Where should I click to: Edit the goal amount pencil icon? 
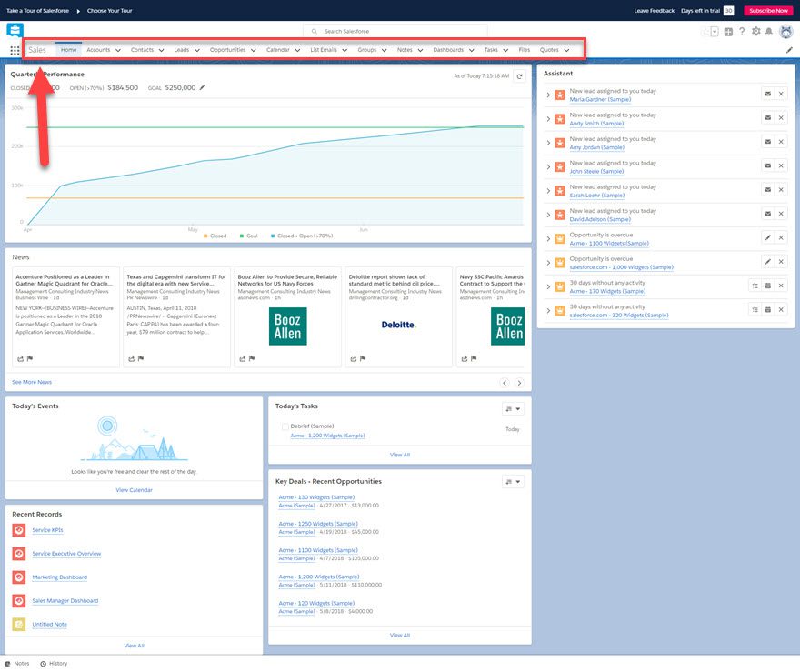pyautogui.click(x=203, y=88)
